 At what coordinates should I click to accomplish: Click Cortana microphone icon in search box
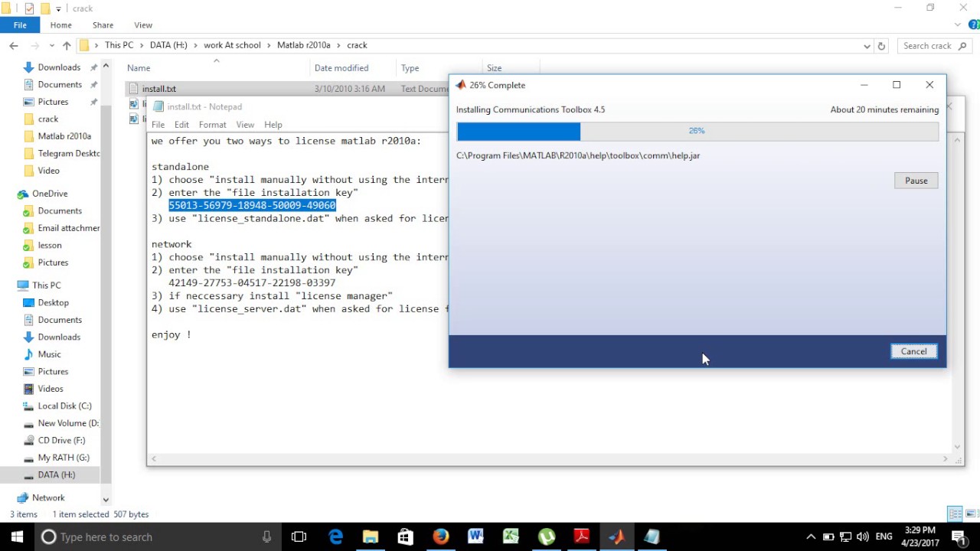click(x=266, y=537)
